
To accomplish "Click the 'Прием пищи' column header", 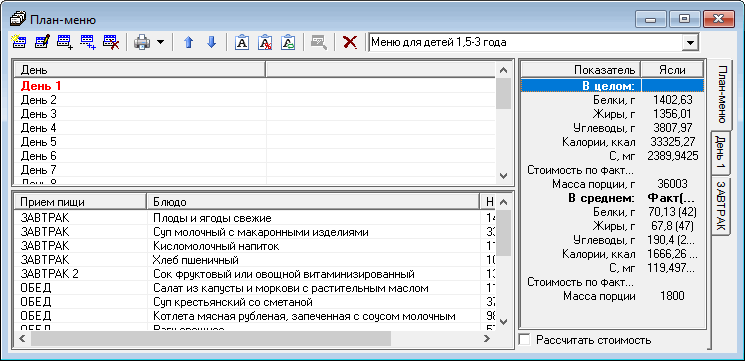I will click(80, 202).
